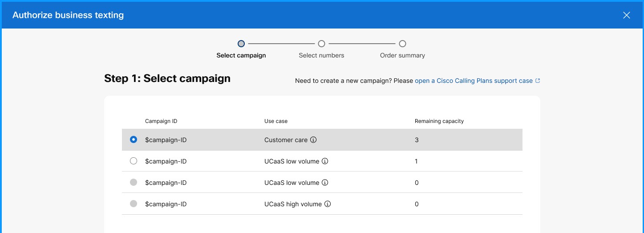Go to the Select numbers step label
The height and width of the screenshot is (233, 644).
321,56
